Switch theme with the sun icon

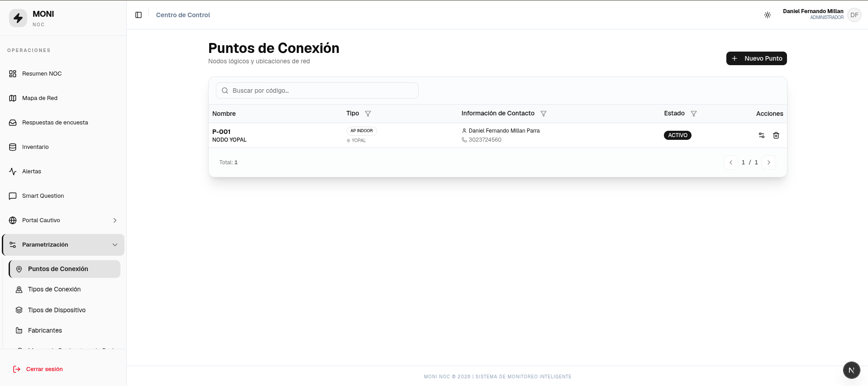pyautogui.click(x=768, y=15)
